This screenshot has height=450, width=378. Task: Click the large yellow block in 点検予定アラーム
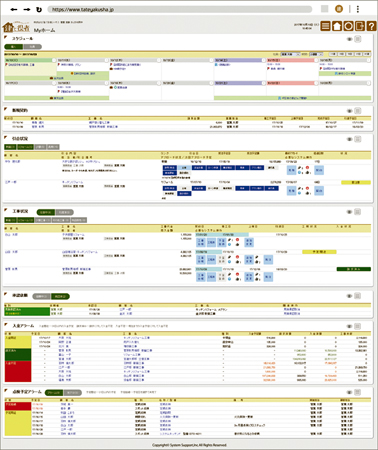(x=18, y=423)
